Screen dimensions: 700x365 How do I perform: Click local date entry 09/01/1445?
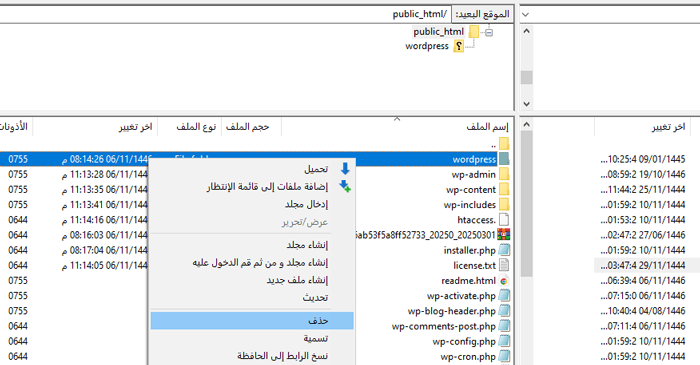[642, 159]
